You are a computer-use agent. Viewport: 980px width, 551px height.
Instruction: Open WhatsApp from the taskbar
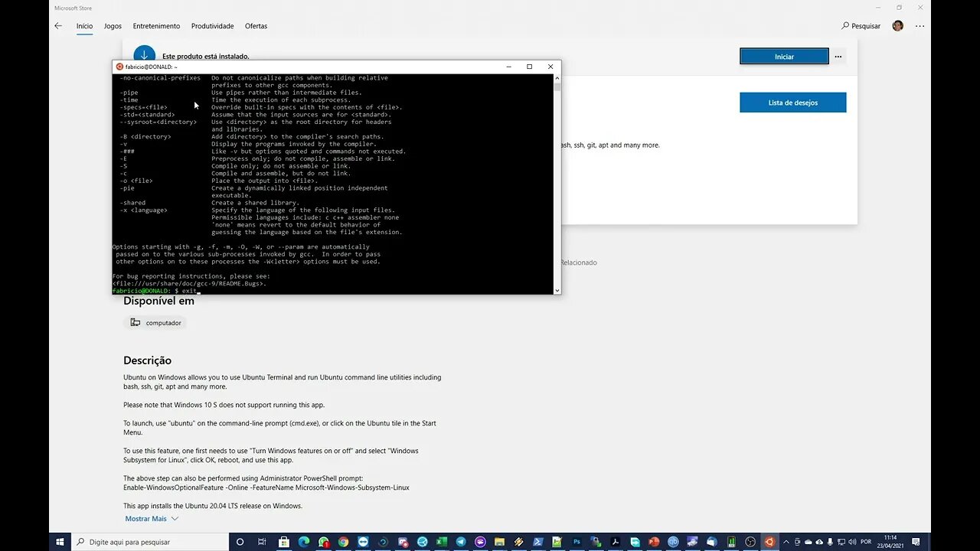[x=324, y=542]
